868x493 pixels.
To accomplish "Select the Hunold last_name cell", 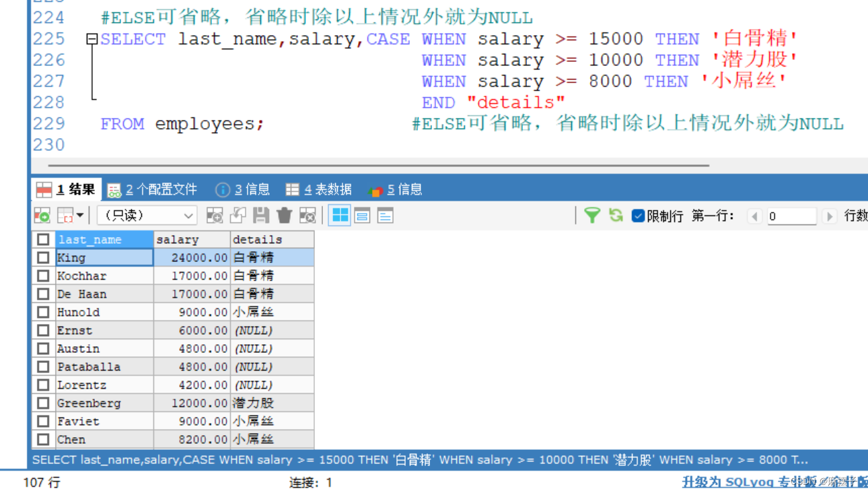I will 104,312.
